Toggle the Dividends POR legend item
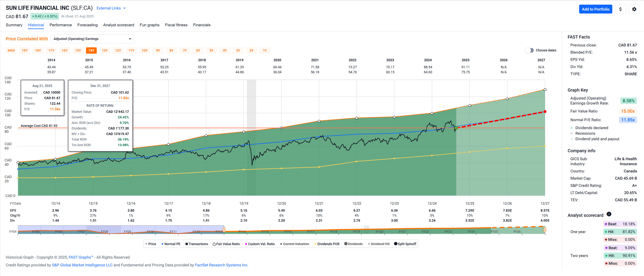Image resolution: width=644 pixels, height=276 pixels. (327, 244)
